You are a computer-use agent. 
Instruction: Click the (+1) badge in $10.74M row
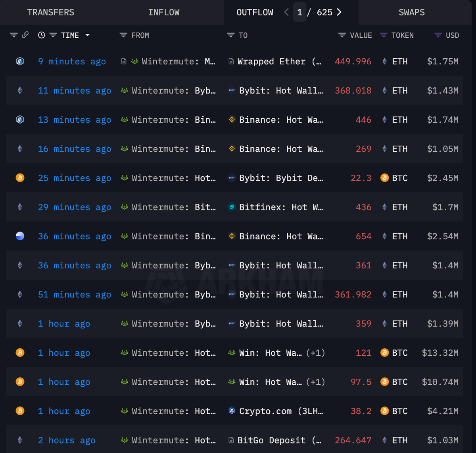(x=316, y=382)
